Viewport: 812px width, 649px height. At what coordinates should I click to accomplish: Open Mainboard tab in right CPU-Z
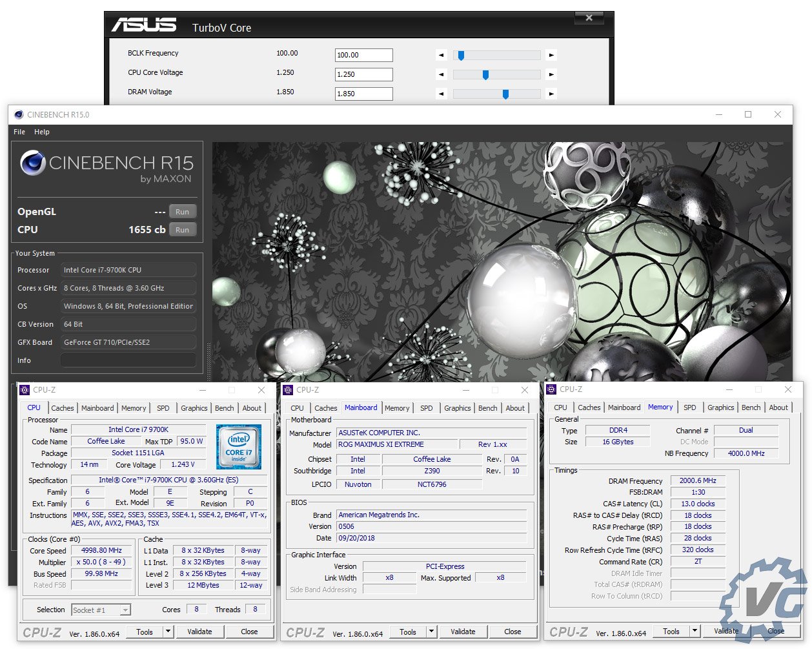click(624, 407)
